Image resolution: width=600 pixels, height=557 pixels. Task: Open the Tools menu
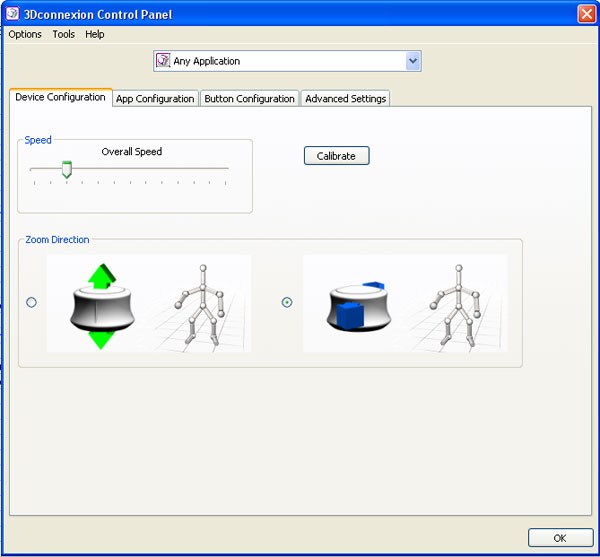coord(64,34)
